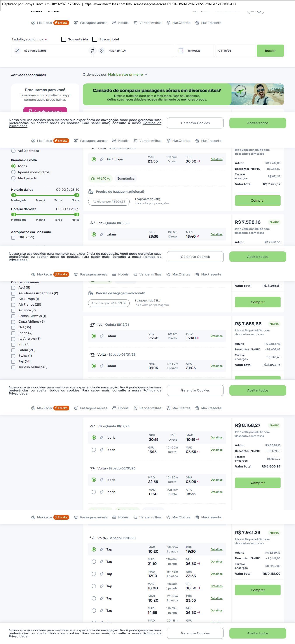Viewport: 295px width, 644px height.
Task: Click the suitcase icon on 'Até 10kg' tag
Action: 93,178
